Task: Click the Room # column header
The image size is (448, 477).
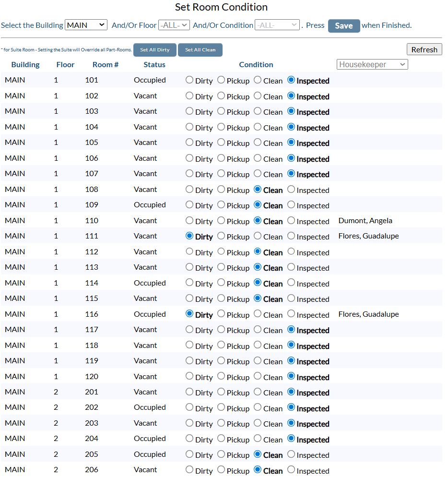Action: (106, 64)
